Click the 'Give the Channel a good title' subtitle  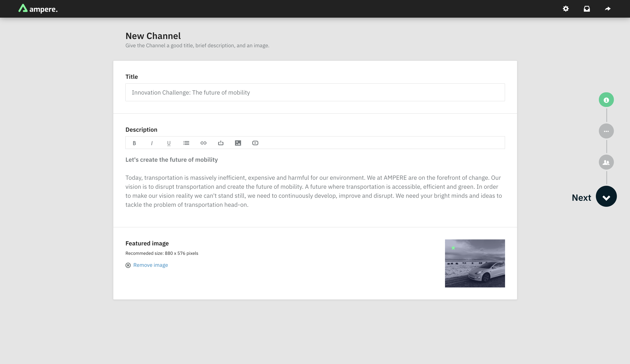[x=197, y=45]
